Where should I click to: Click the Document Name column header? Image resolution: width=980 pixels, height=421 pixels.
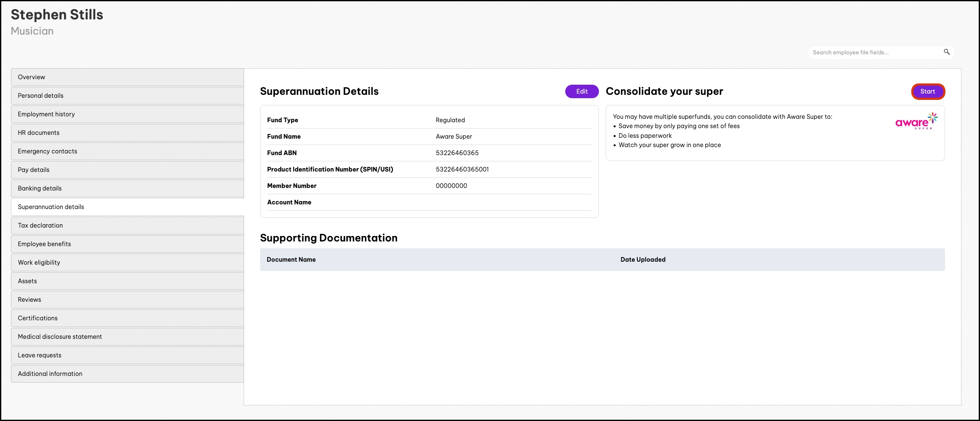click(291, 260)
